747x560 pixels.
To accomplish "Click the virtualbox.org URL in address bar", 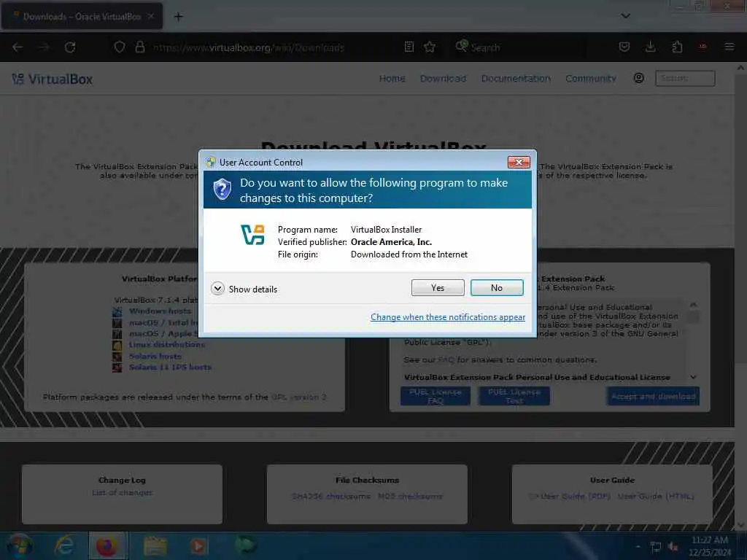I will pos(248,47).
